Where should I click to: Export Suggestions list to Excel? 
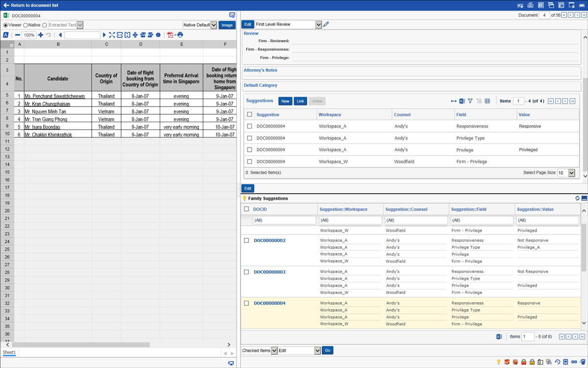tap(462, 101)
